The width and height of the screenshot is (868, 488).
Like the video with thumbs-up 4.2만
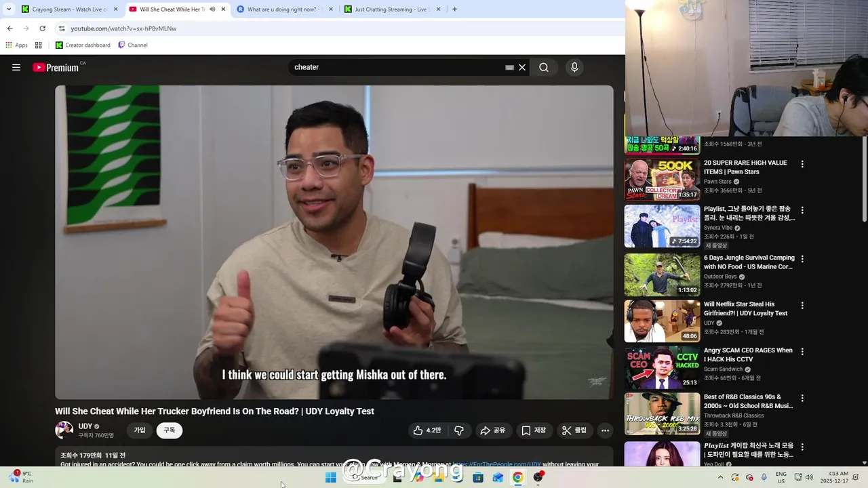tap(427, 430)
